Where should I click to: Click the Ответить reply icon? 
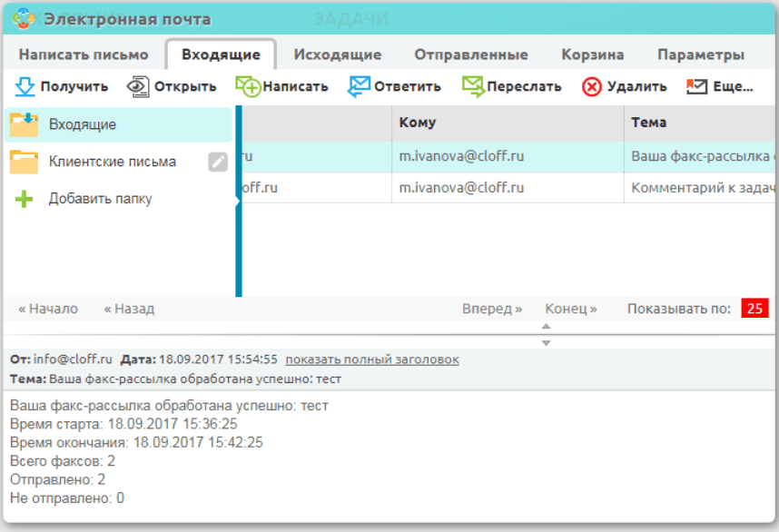coord(358,86)
